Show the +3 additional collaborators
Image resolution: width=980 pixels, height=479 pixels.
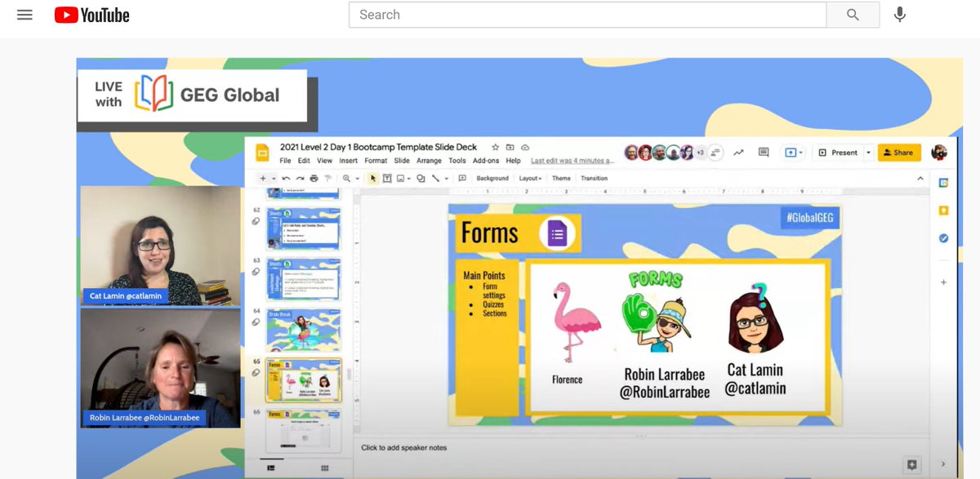point(701,153)
